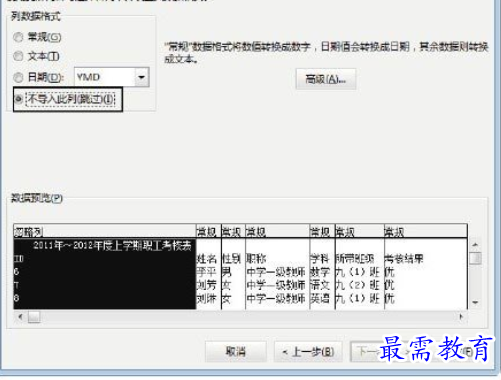Click the 数学 subject cell
501x380 pixels.
320,272
